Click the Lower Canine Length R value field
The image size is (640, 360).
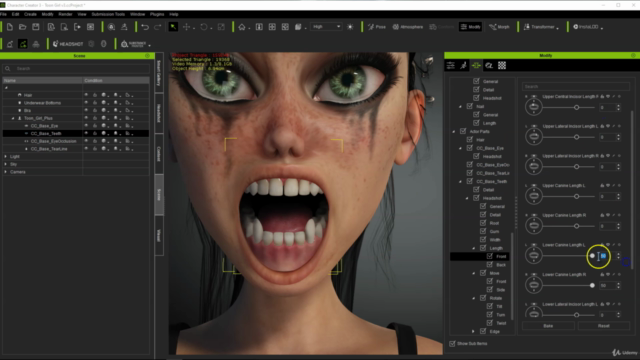tap(607, 285)
